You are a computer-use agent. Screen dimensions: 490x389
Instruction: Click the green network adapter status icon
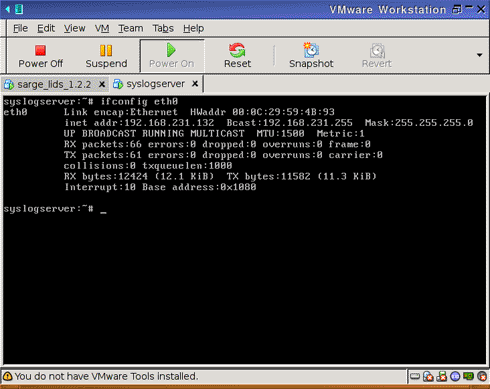[x=468, y=377]
